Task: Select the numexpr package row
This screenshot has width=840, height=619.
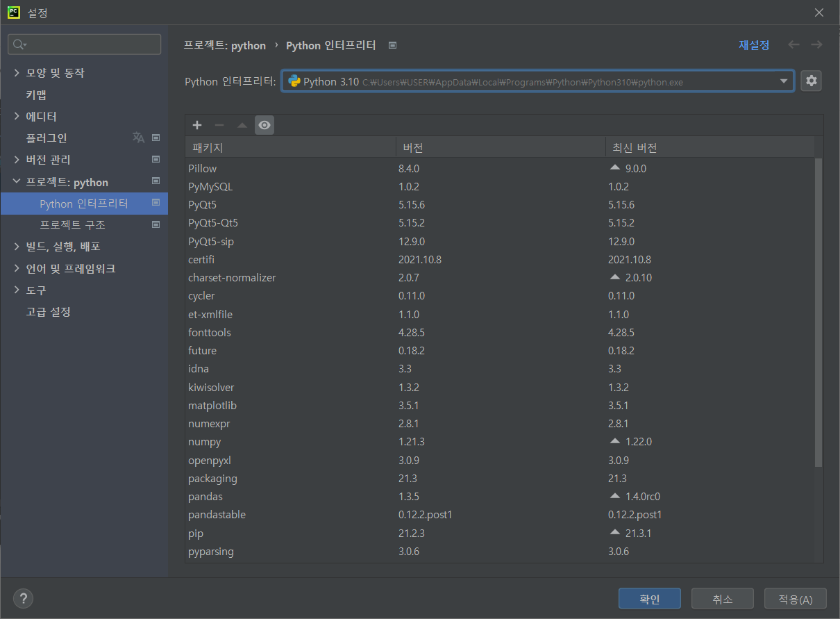Action: 500,423
